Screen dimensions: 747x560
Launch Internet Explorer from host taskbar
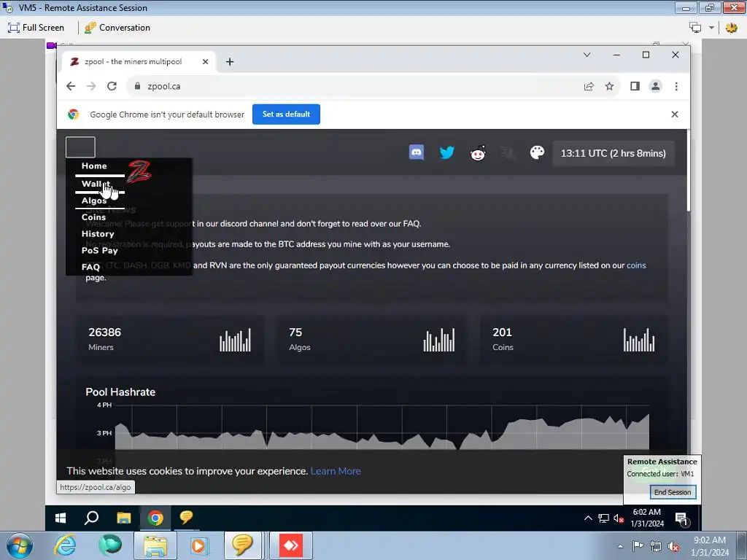(65, 545)
